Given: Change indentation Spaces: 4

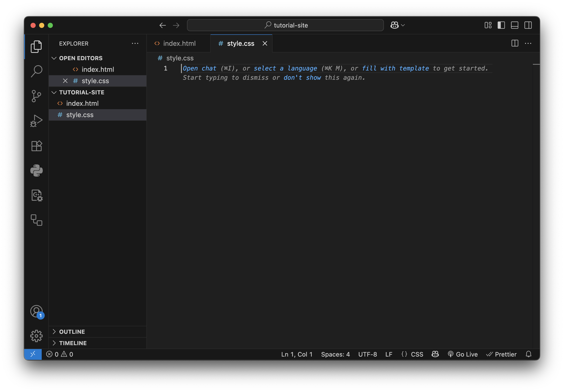Looking at the screenshot, I should click(335, 354).
